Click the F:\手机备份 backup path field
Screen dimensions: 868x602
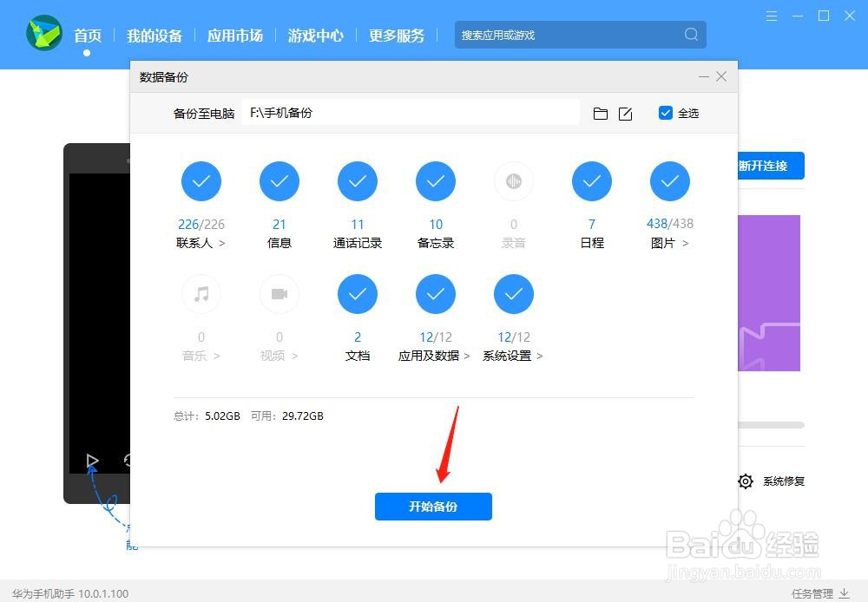411,113
